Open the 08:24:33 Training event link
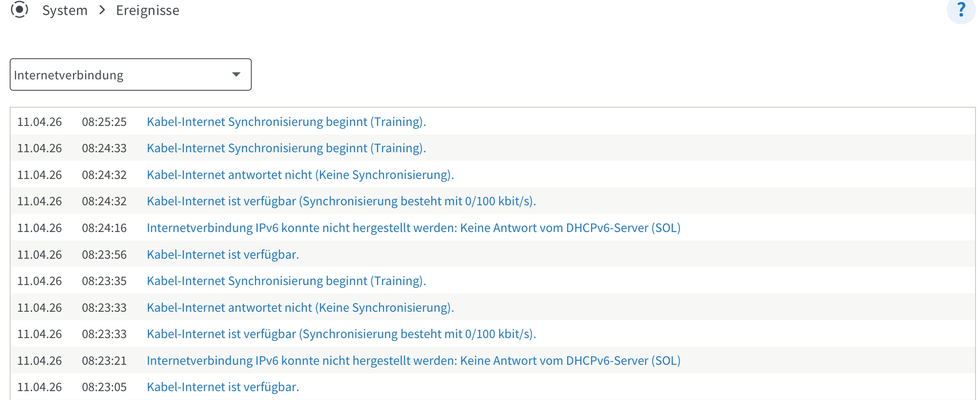The image size is (980, 400). pos(286,148)
